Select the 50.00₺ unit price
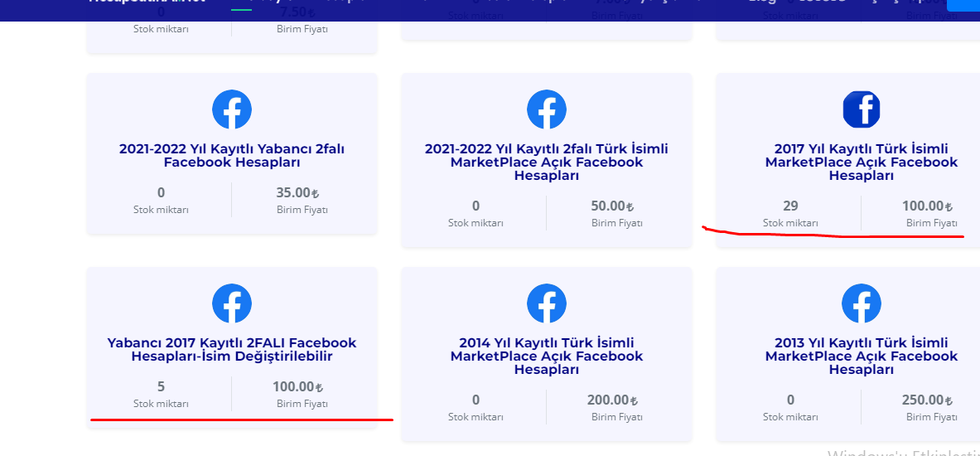 click(612, 206)
